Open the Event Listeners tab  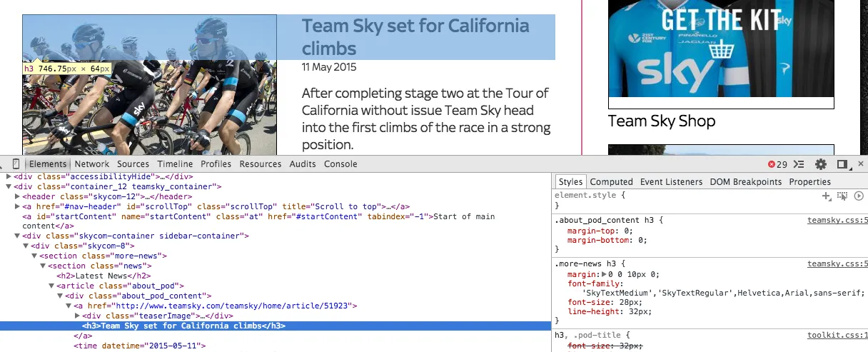pyautogui.click(x=671, y=182)
